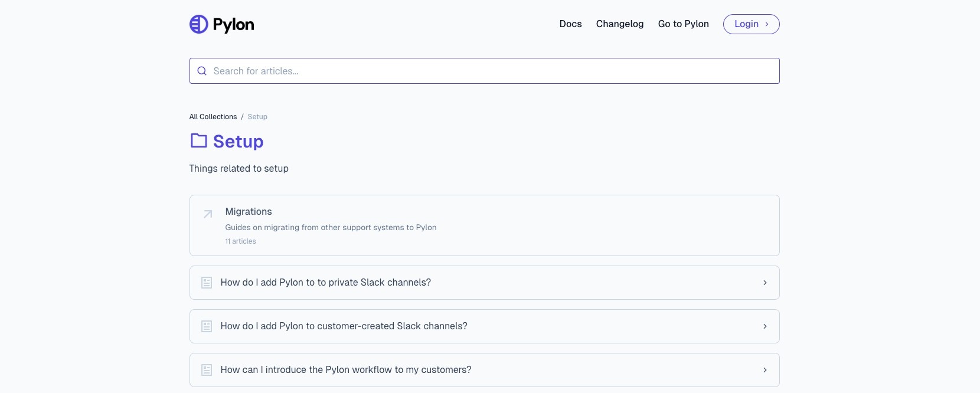This screenshot has height=393, width=980.
Task: Open the Docs link
Action: pos(570,24)
